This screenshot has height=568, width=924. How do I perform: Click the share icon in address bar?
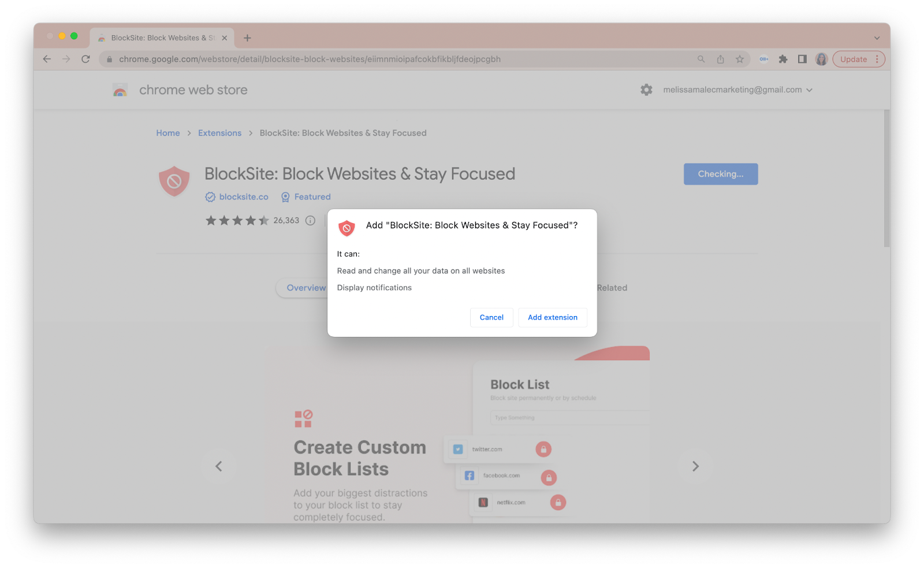[x=721, y=59]
